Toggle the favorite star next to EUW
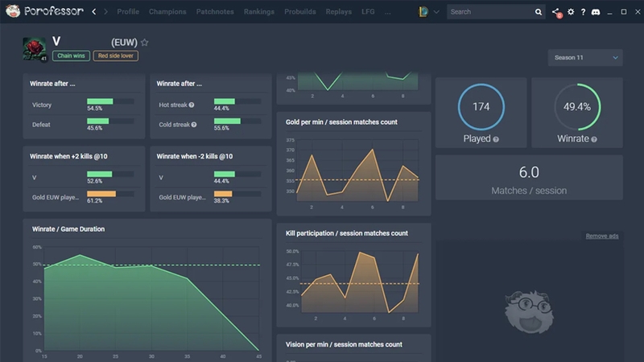The image size is (644, 362). point(145,43)
